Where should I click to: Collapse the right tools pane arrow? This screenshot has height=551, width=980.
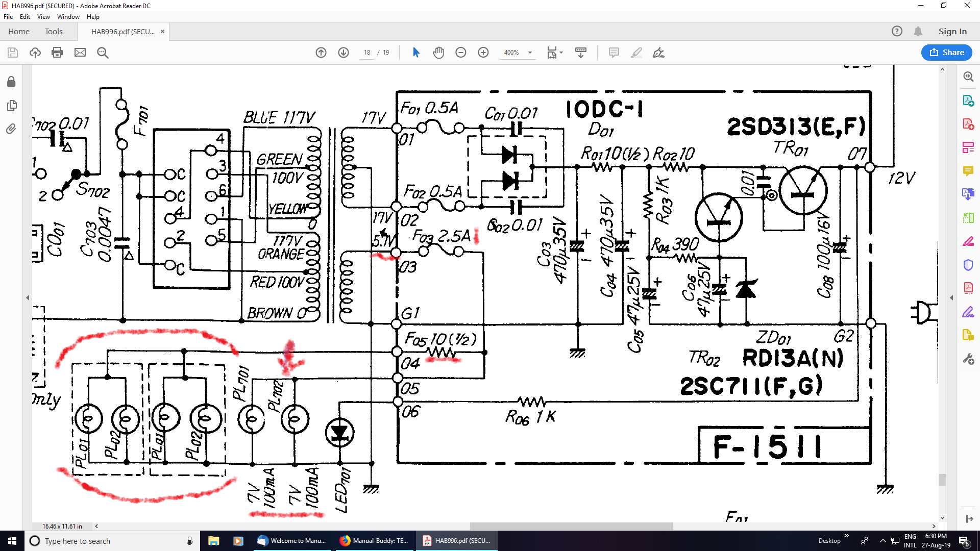(x=951, y=297)
